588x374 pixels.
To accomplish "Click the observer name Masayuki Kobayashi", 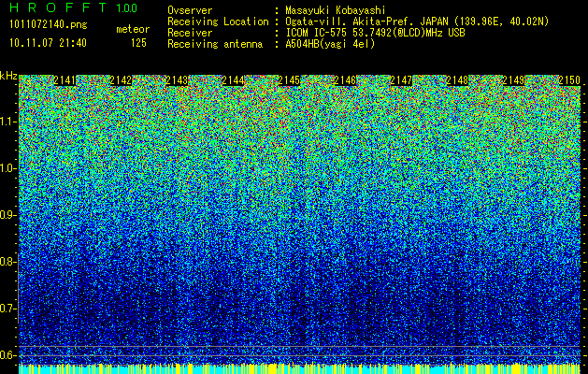I will pyautogui.click(x=336, y=10).
